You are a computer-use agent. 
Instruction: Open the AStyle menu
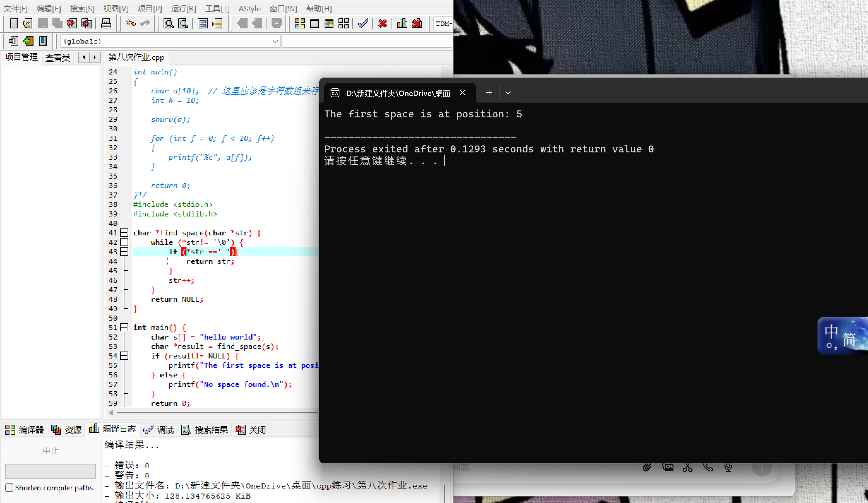pos(249,9)
